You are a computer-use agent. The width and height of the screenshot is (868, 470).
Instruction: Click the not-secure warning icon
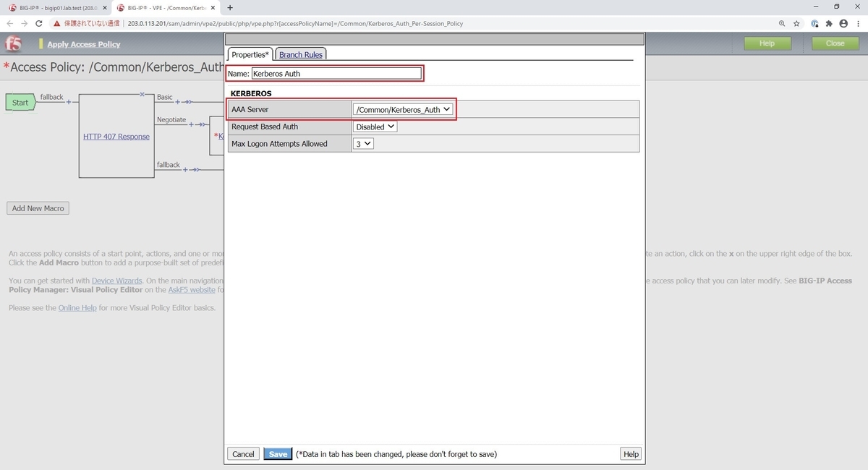pos(57,23)
